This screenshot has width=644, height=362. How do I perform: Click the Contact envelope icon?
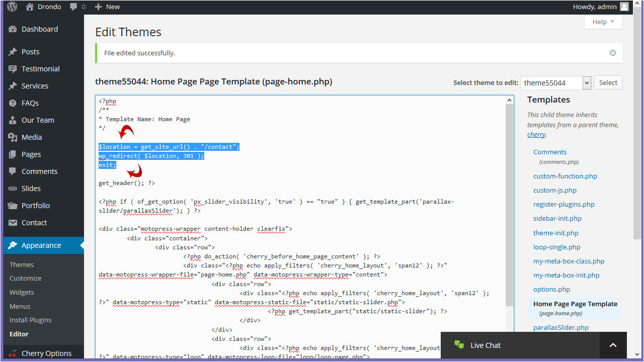coord(13,223)
